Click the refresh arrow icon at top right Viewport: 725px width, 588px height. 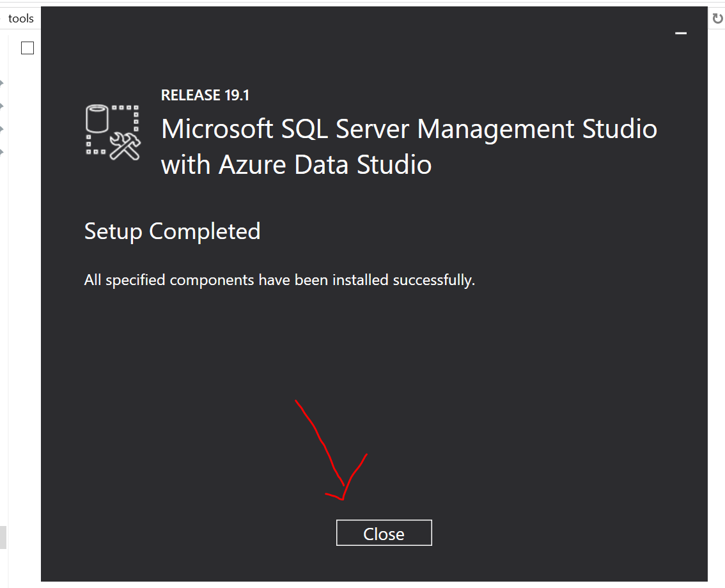point(717,19)
